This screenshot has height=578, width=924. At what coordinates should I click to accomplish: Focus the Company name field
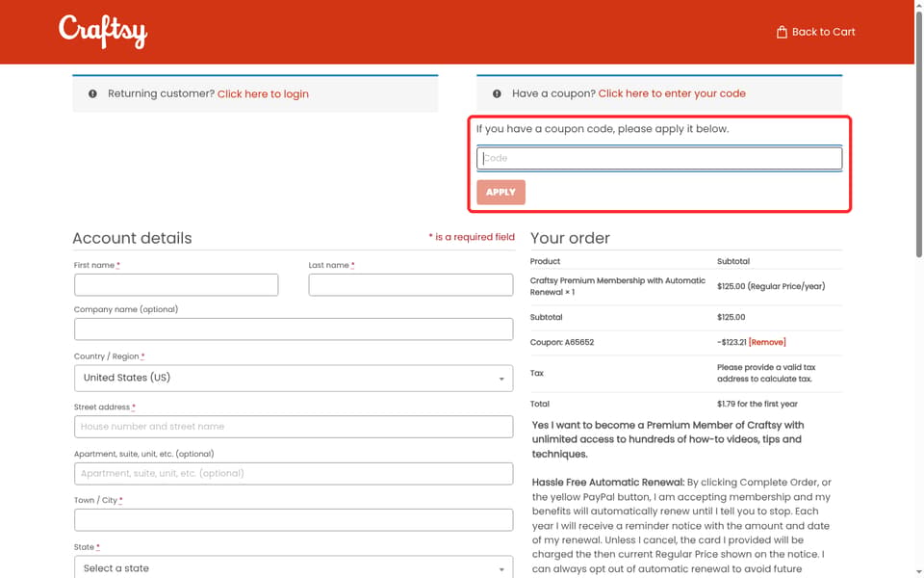pyautogui.click(x=294, y=329)
